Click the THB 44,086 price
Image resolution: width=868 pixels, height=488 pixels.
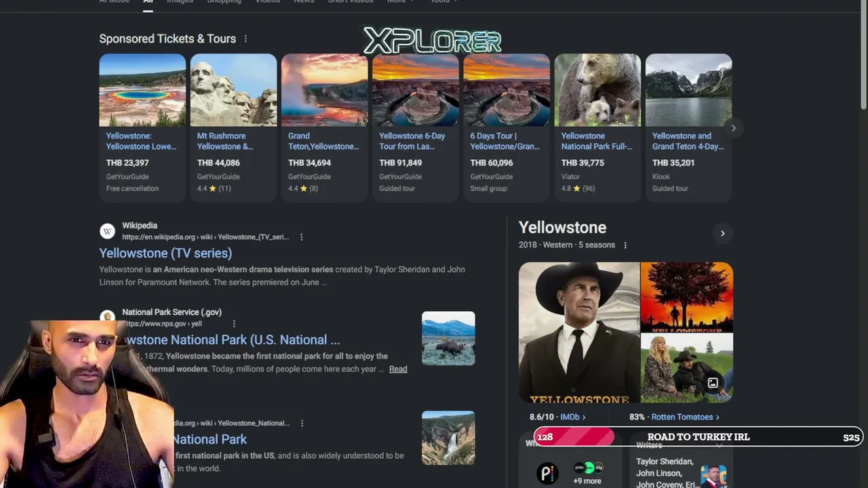coord(218,163)
